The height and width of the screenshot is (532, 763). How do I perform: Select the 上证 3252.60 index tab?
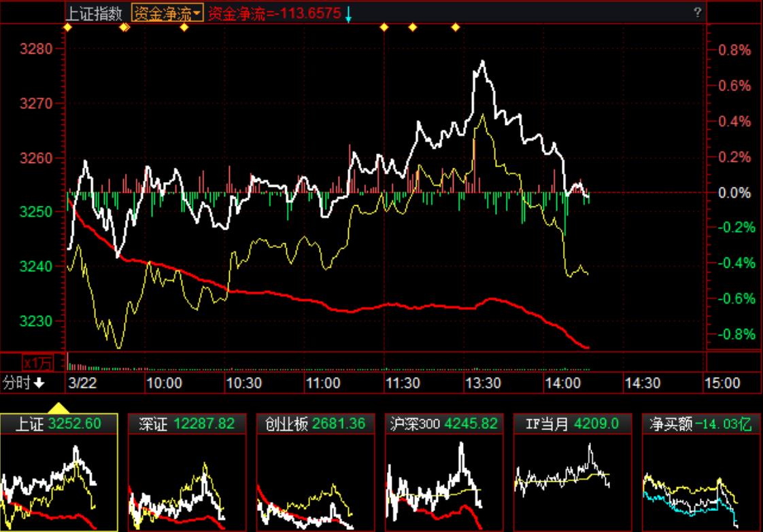[58, 424]
